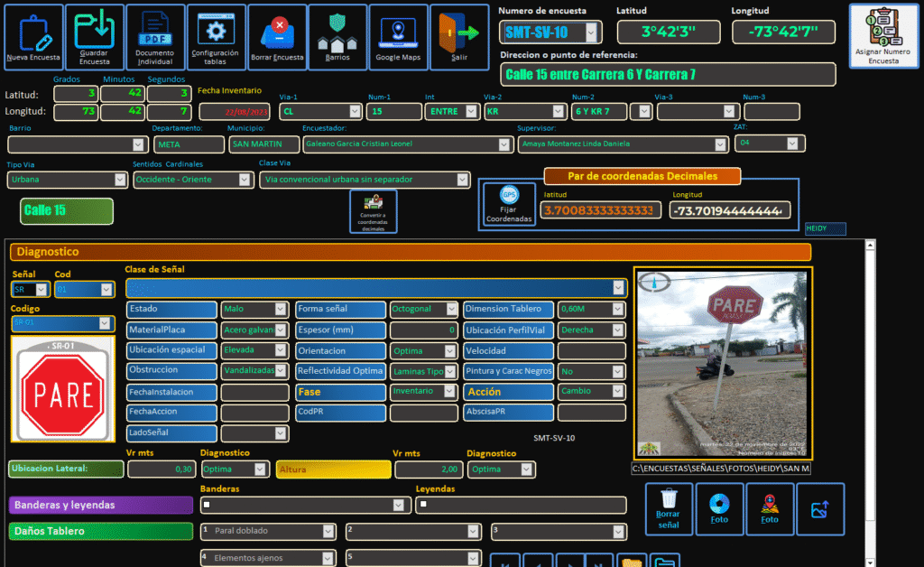
Task: Click the SR-01 PARE sign image
Action: click(63, 389)
